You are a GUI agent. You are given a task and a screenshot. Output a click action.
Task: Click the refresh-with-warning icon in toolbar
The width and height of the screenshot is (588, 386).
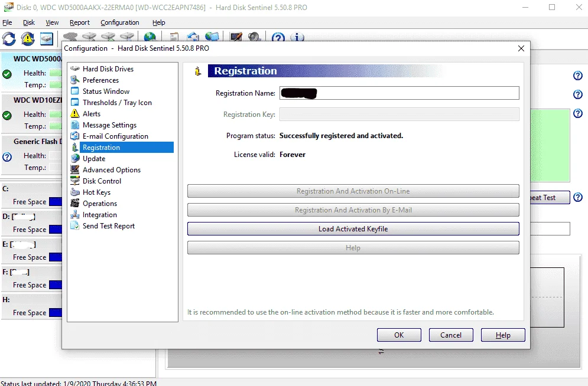(x=27, y=38)
